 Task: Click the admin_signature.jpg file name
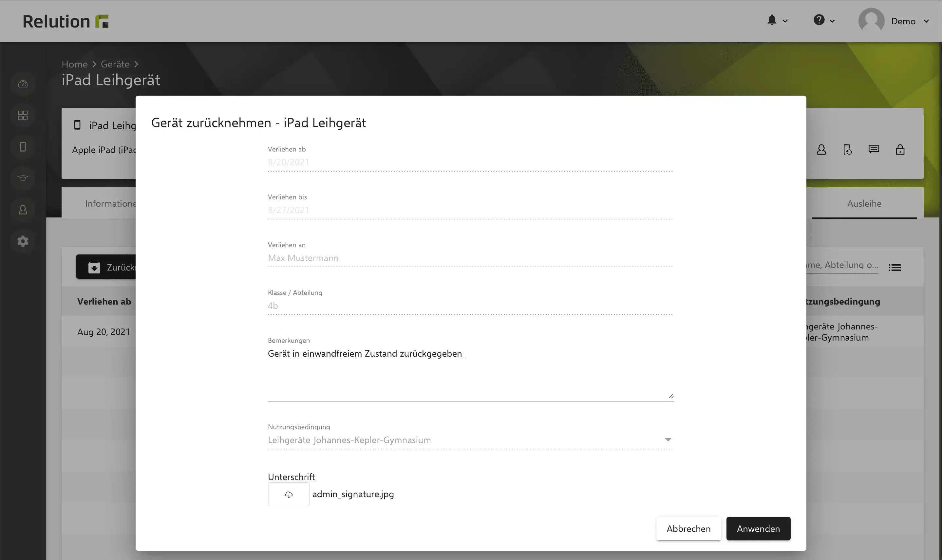tap(353, 494)
